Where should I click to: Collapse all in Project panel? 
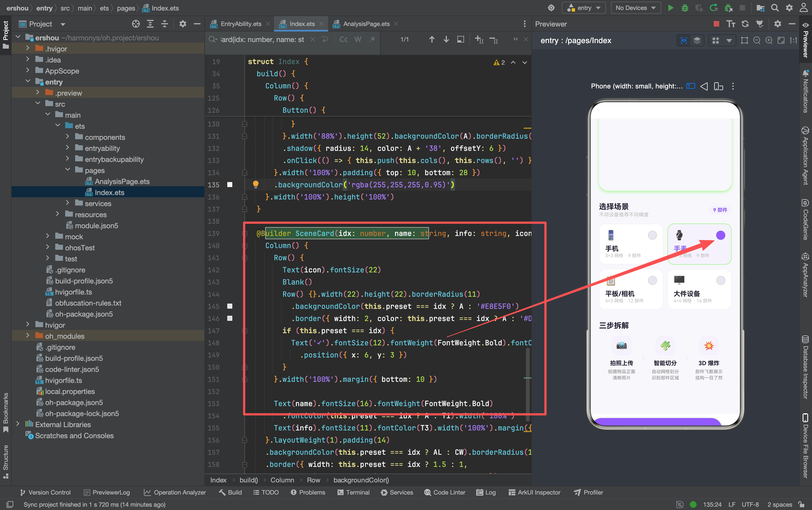pos(165,23)
